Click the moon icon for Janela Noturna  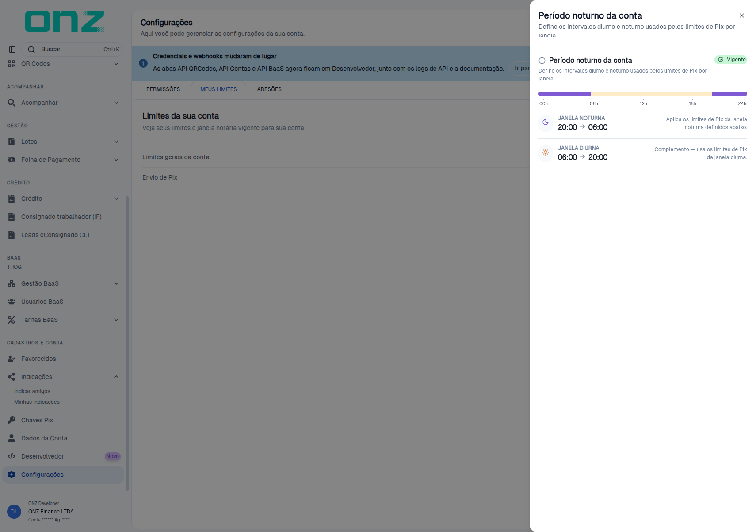pyautogui.click(x=546, y=122)
